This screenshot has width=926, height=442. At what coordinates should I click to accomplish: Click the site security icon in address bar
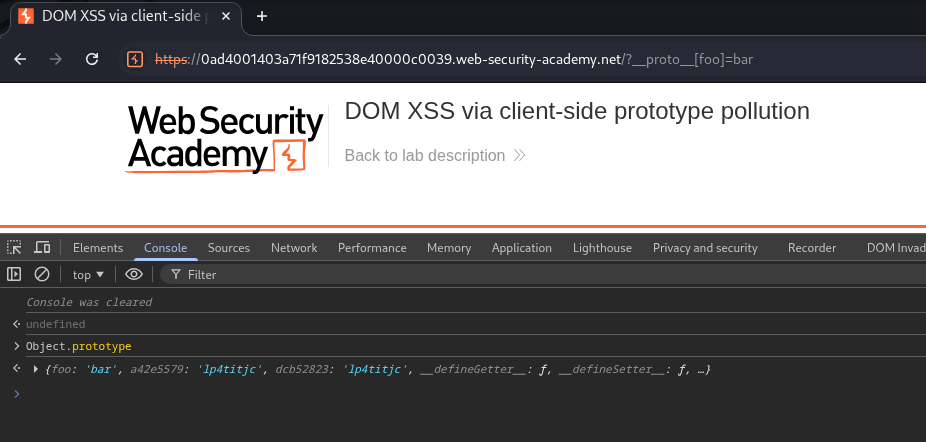pos(135,59)
